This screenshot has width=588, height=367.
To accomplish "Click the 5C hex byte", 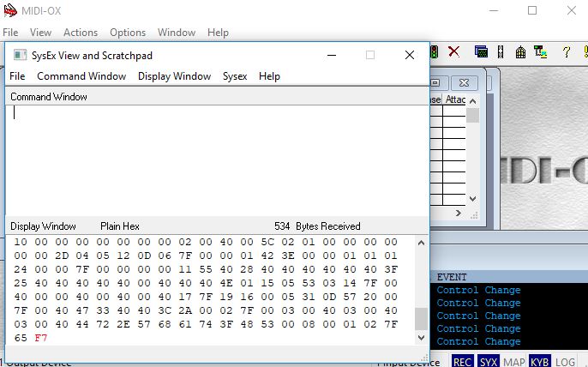I will click(267, 242).
